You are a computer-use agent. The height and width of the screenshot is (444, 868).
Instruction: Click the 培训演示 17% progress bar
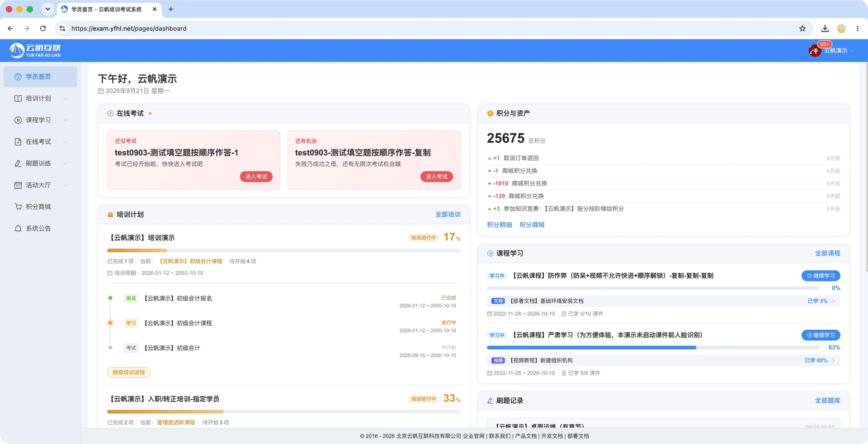(284, 250)
